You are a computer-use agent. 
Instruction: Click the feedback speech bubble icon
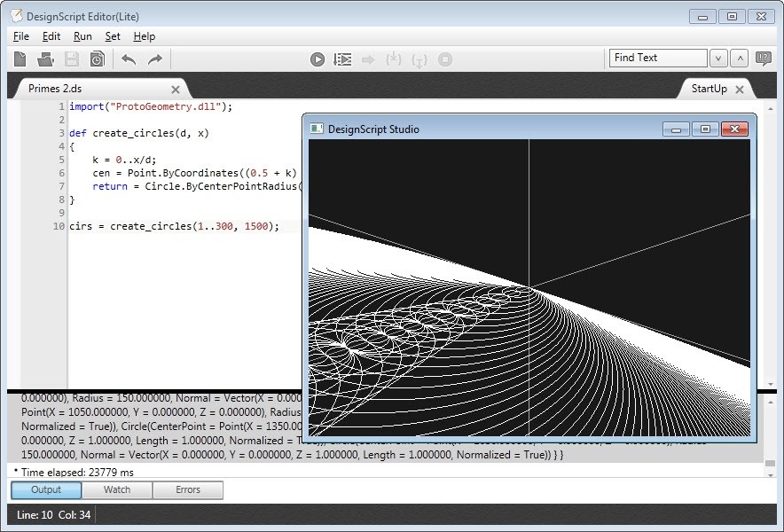pyautogui.click(x=763, y=59)
